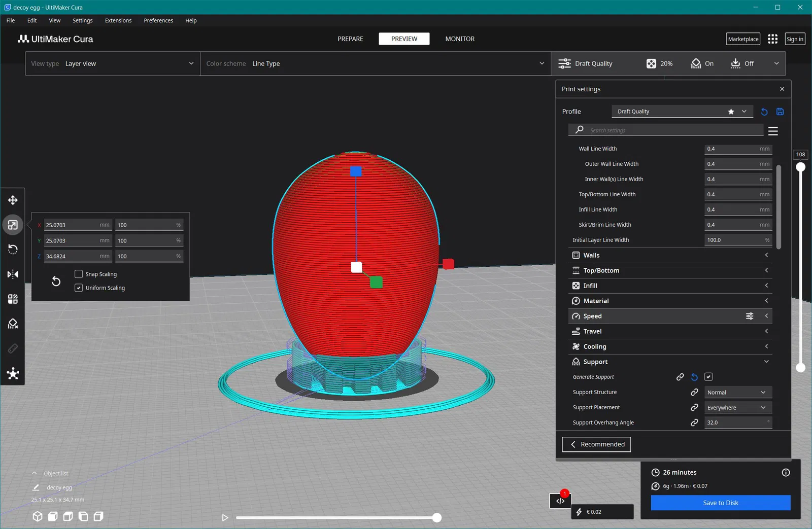Expand the Infill settings category
This screenshot has width=812, height=529.
(x=670, y=286)
